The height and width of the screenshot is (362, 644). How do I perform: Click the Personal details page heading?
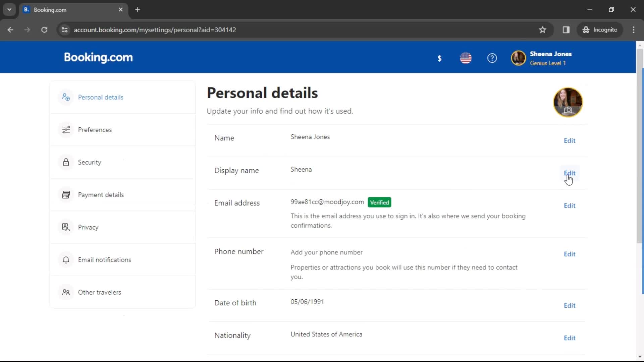click(x=262, y=93)
